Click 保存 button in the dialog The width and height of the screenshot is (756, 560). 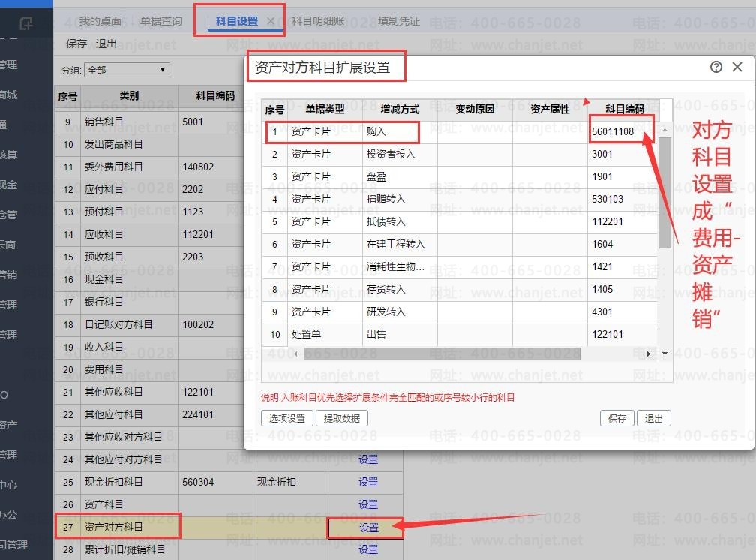coord(617,418)
